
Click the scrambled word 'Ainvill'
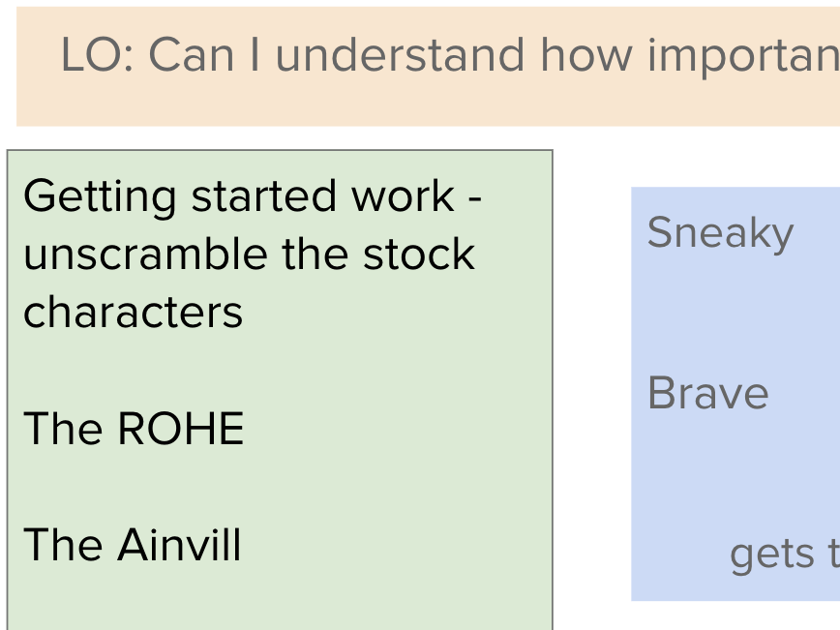tap(179, 545)
